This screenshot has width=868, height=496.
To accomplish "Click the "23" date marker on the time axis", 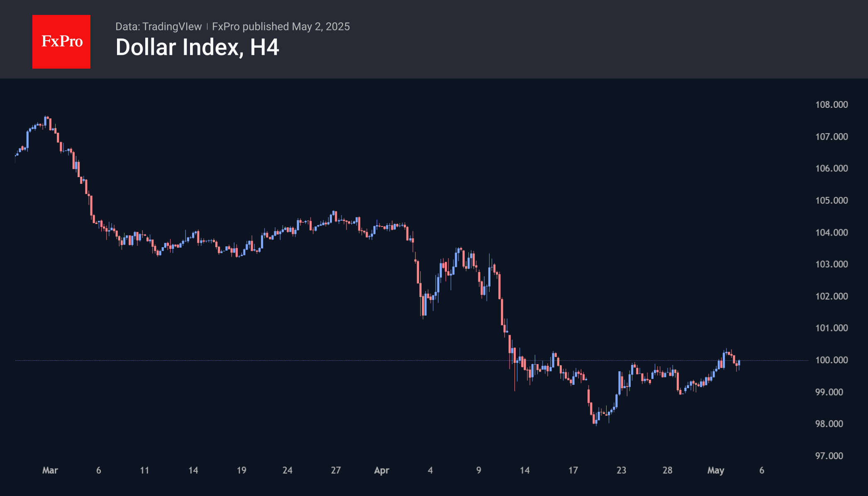I will pyautogui.click(x=621, y=470).
